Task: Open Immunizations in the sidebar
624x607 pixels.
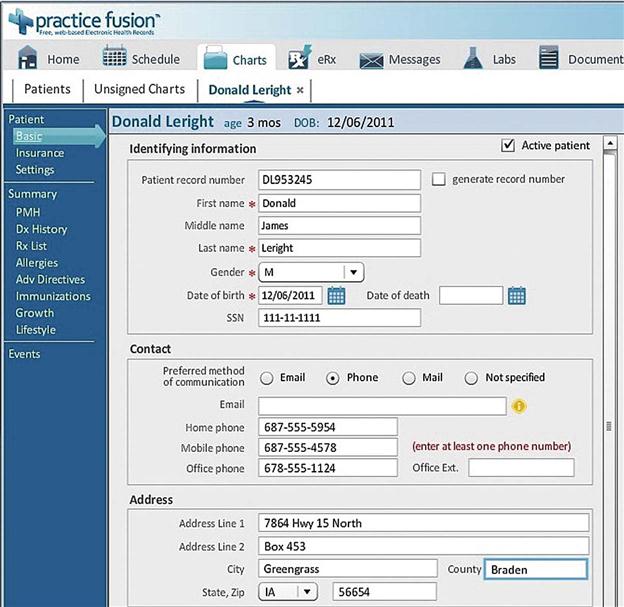Action: pos(53,296)
